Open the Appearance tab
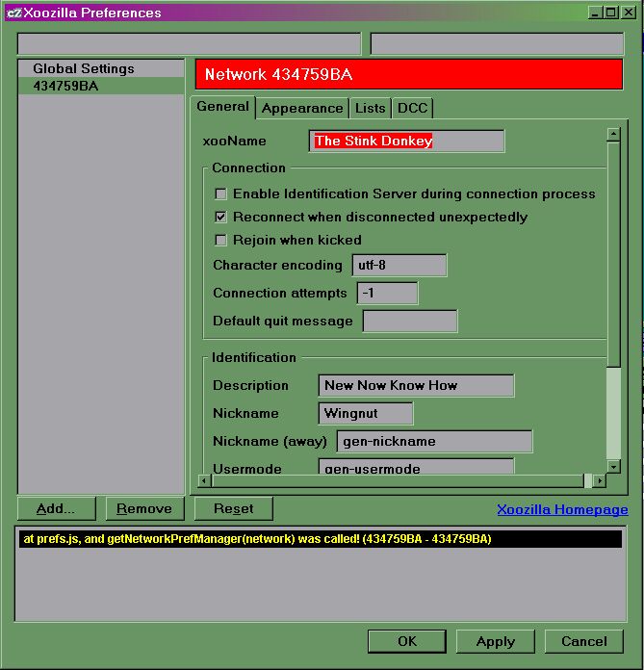This screenshot has width=644, height=670. point(302,108)
